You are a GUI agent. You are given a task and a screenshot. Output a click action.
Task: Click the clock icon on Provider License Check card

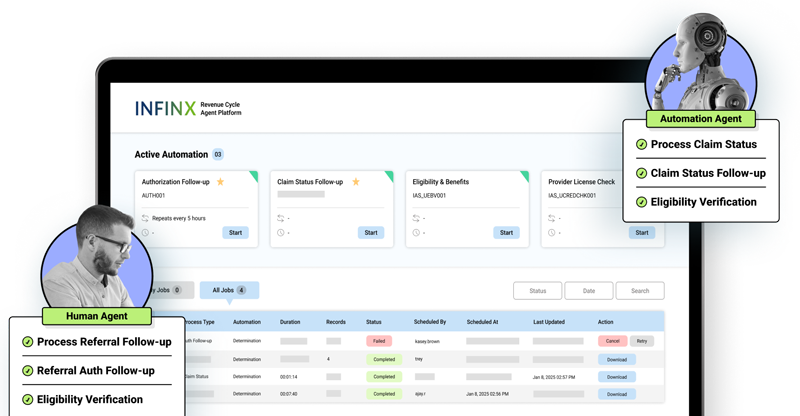(x=552, y=233)
